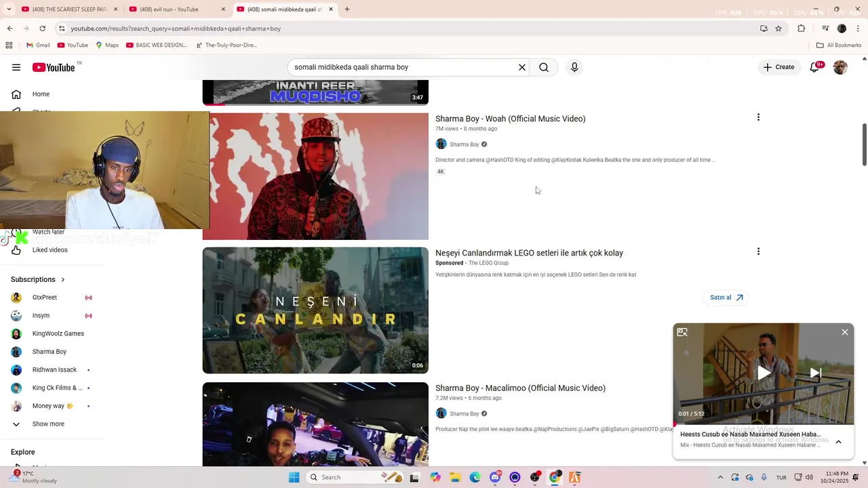Close the miniplayer

click(x=844, y=332)
